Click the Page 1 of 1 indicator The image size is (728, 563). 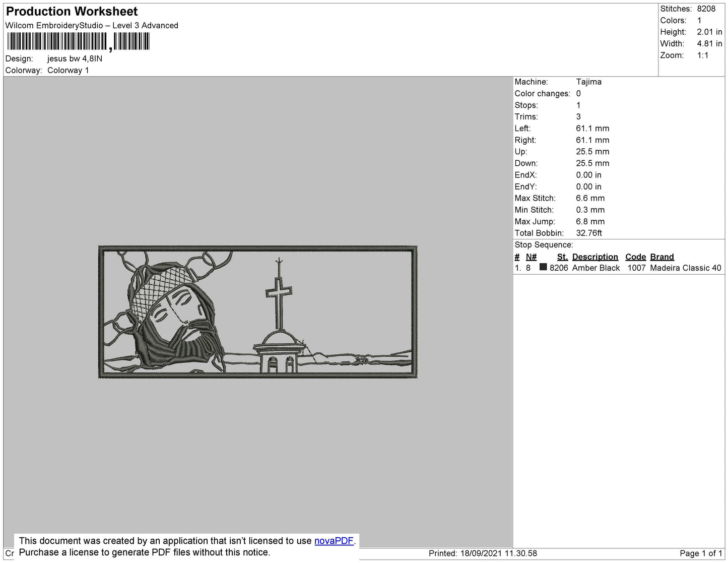click(x=701, y=553)
